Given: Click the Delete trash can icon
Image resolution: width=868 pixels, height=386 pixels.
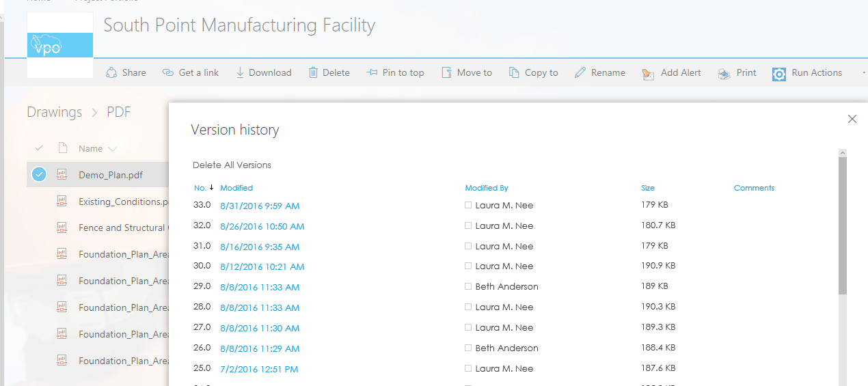Looking at the screenshot, I should (313, 73).
